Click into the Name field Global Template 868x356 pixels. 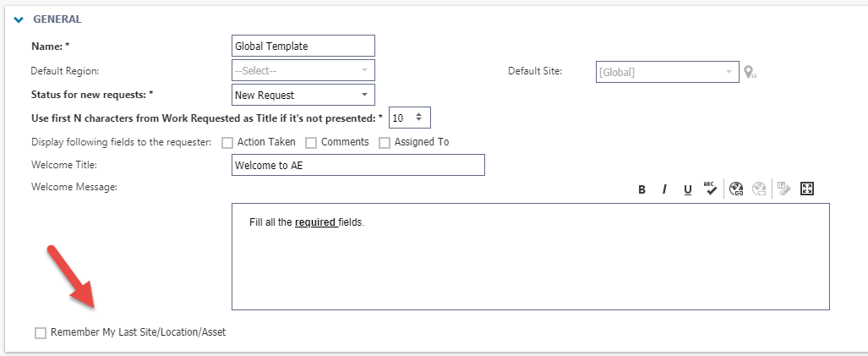point(303,46)
